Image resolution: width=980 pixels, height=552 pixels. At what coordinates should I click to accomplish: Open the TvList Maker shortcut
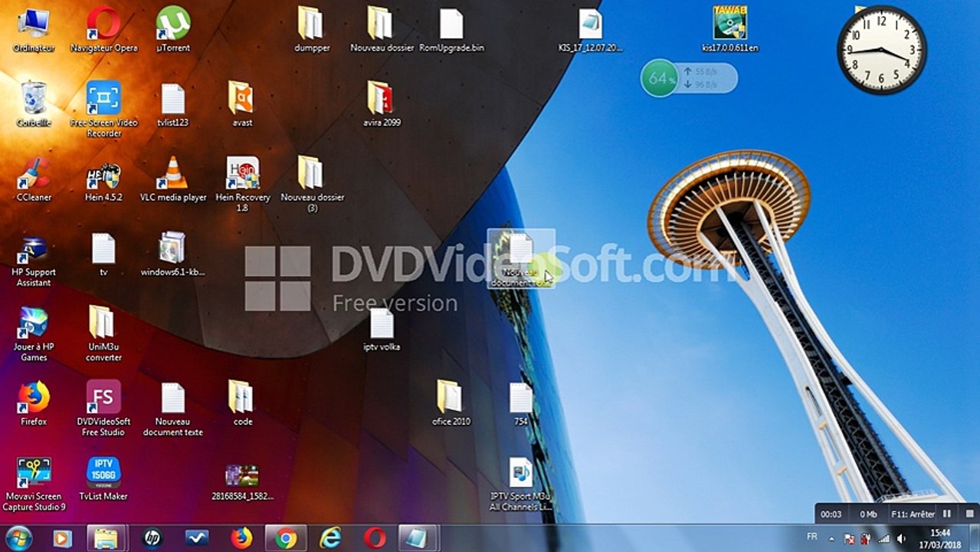103,478
